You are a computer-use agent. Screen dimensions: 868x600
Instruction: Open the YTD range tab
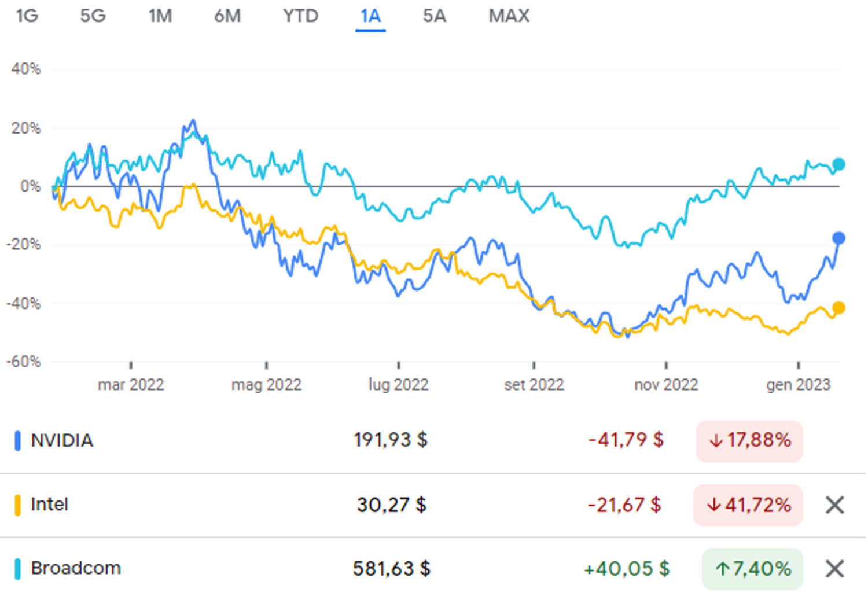click(300, 16)
